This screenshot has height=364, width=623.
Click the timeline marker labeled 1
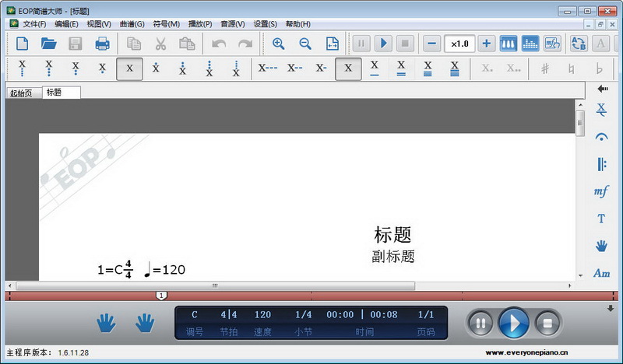[161, 296]
